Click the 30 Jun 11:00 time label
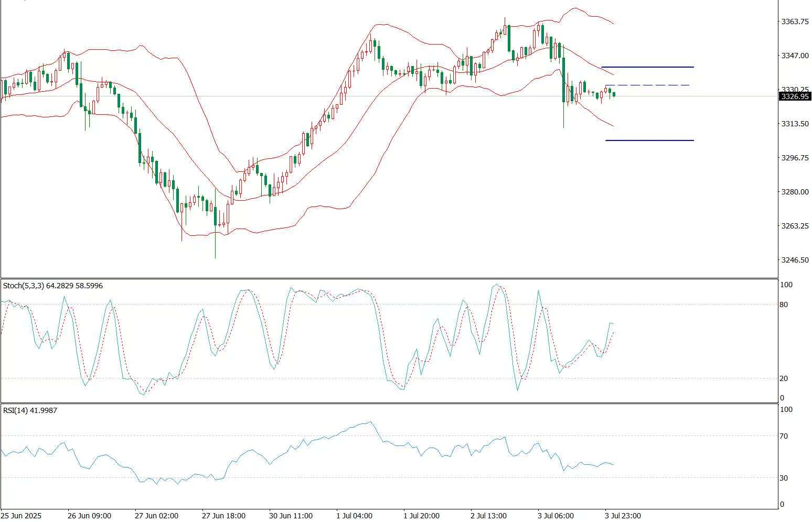Image resolution: width=812 pixels, height=522 pixels. [x=291, y=516]
